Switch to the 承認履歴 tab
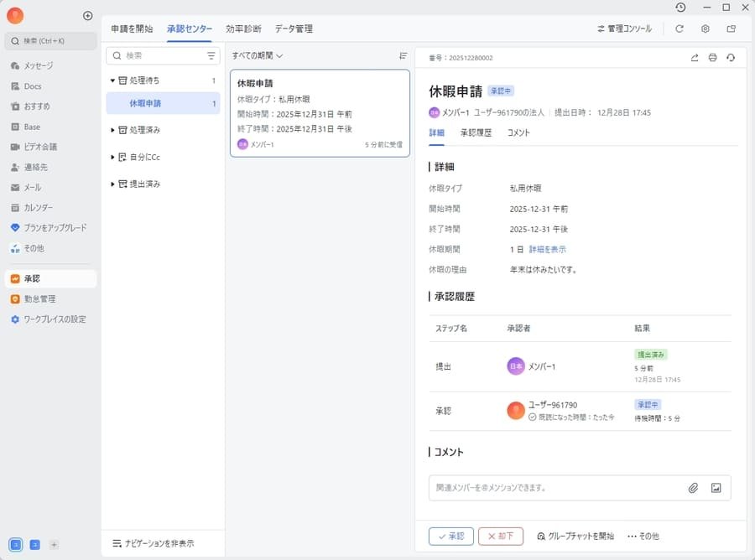Viewport: 755px width, 560px height. [x=479, y=132]
